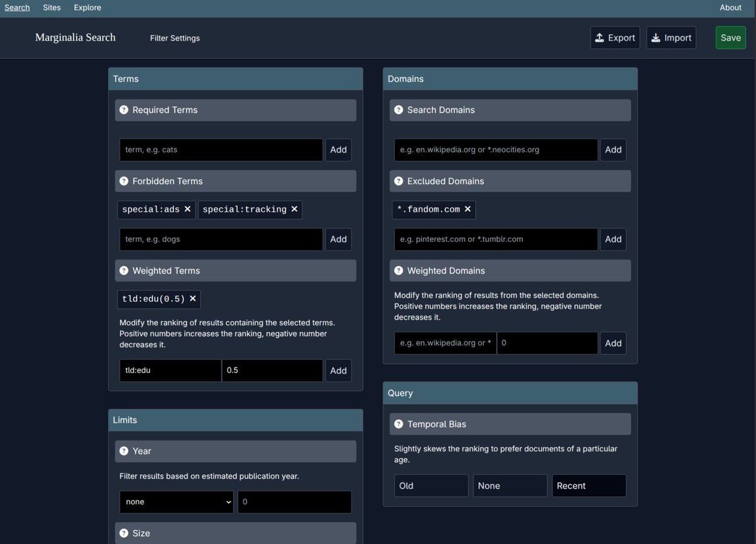Image resolution: width=756 pixels, height=544 pixels.
Task: Click the help icon beside Search Domains
Action: (399, 110)
